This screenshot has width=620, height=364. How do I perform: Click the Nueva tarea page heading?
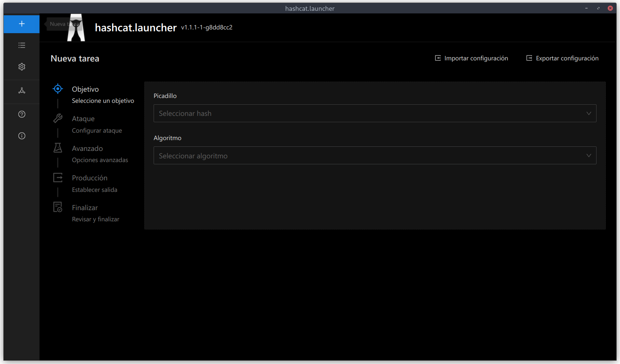pos(75,58)
